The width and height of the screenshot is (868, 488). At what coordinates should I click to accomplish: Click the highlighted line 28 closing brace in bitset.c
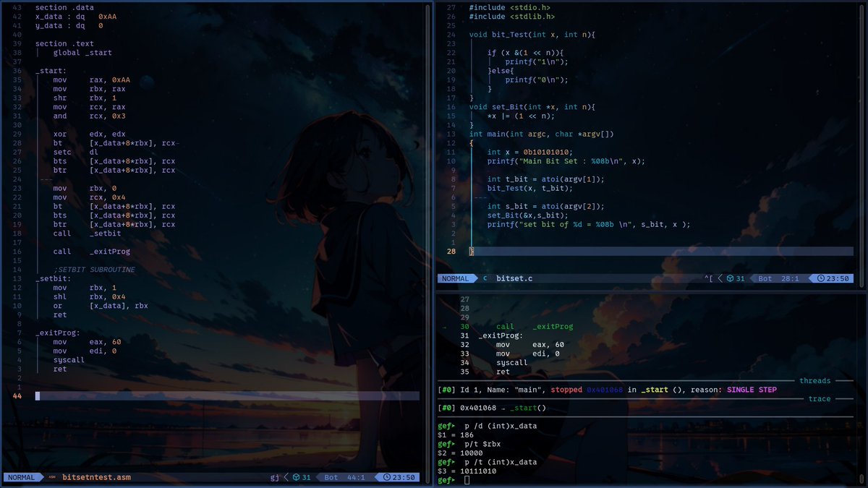point(472,252)
